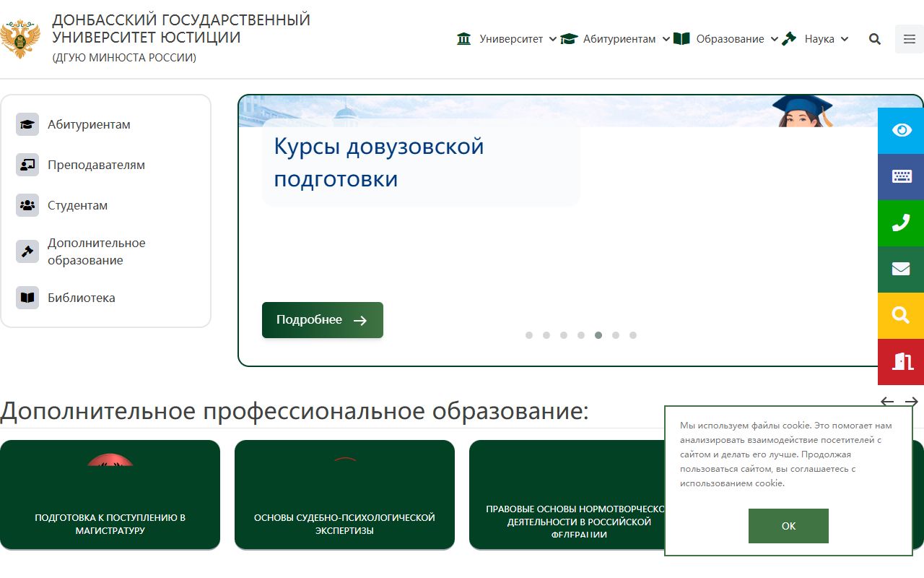This screenshot has width=924, height=578.
Task: Click the gavel icon beside Наука
Action: (x=789, y=39)
